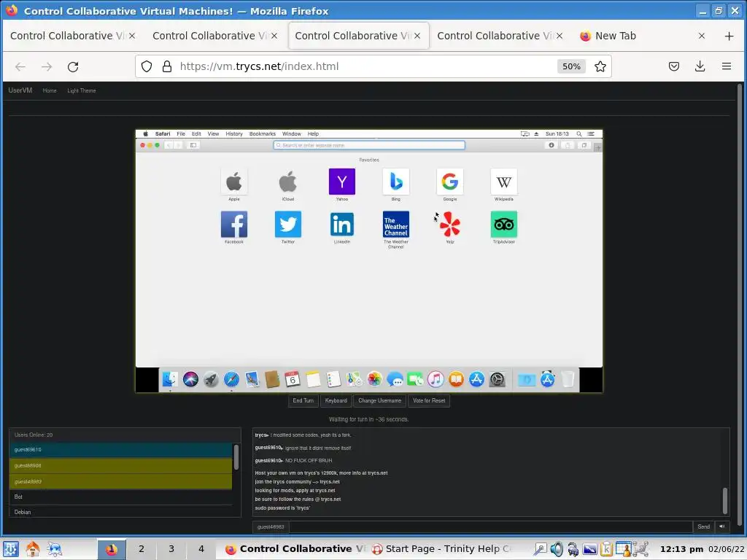Open Maps icon in the dock
The image size is (747, 560).
pyautogui.click(x=354, y=379)
